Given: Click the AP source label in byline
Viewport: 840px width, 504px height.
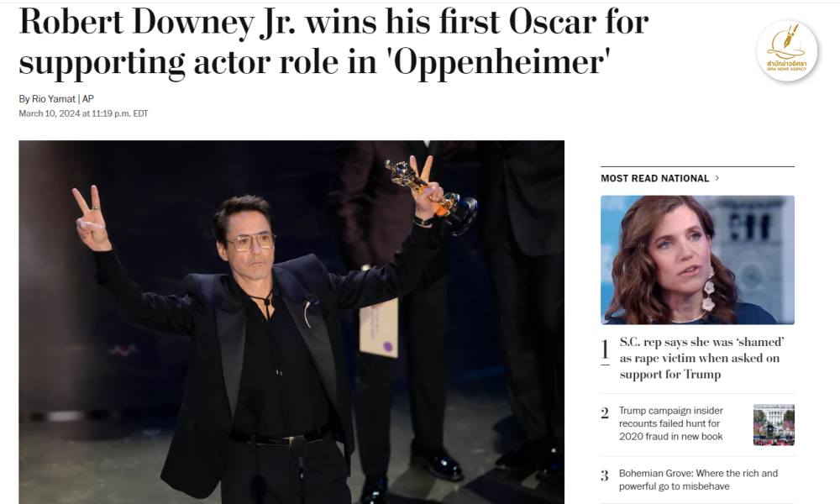Looking at the screenshot, I should pos(88,99).
